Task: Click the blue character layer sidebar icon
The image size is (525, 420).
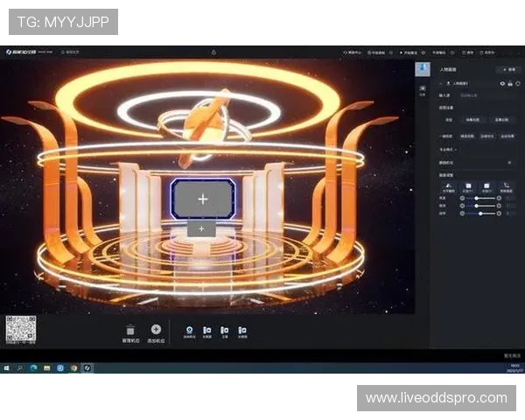Action: [423, 69]
